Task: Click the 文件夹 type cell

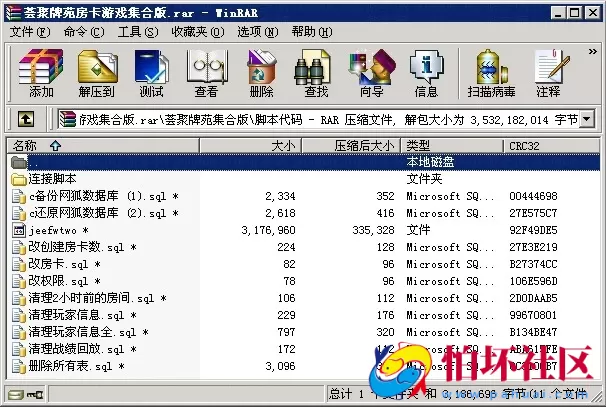Action: pos(424,179)
